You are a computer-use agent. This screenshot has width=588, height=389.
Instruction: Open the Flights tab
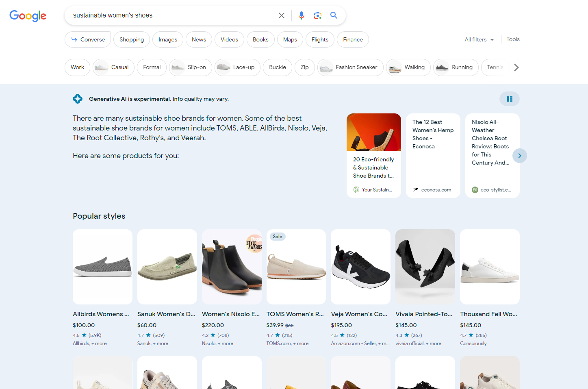[x=320, y=39]
